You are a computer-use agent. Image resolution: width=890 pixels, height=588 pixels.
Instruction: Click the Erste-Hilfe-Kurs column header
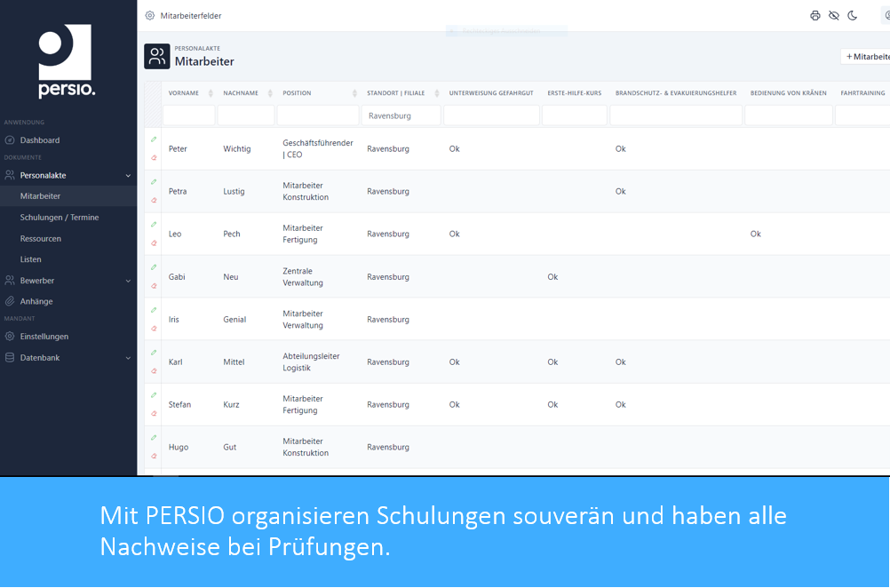coord(575,93)
